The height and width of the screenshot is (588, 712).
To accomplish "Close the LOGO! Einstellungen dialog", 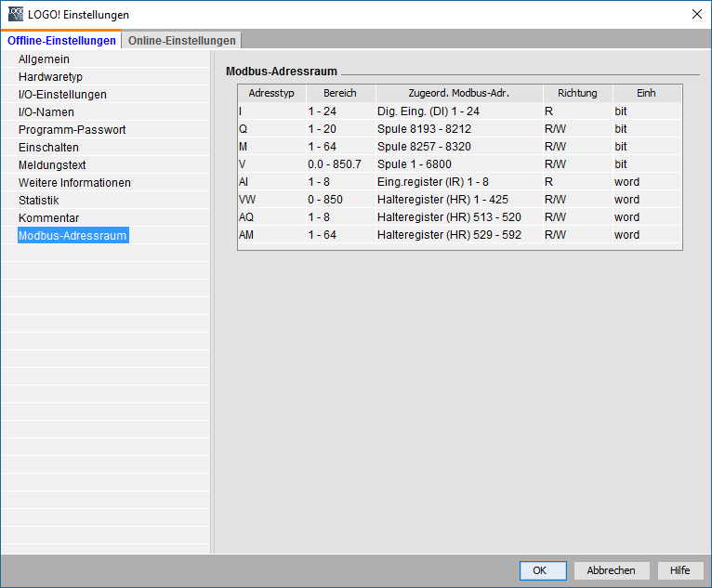I will tap(696, 14).
